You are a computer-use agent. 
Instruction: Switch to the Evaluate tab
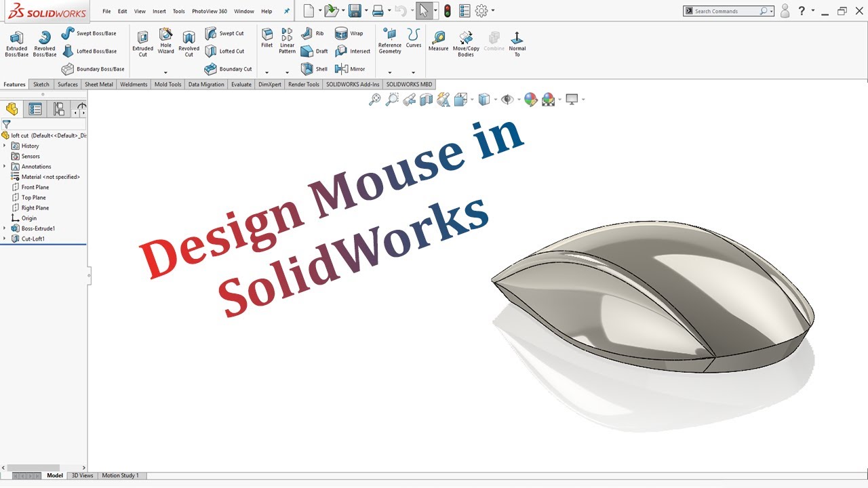(241, 85)
